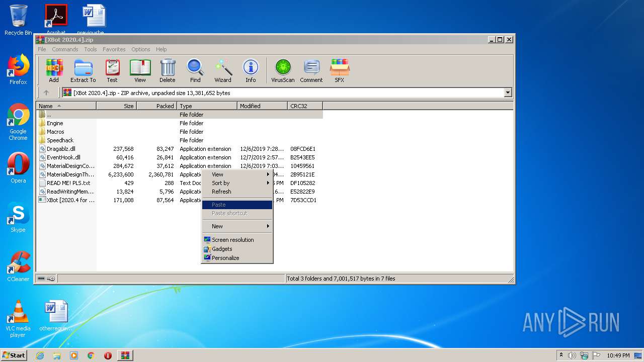This screenshot has height=362, width=644.
Task: Open the Commands menu
Action: pyautogui.click(x=65, y=49)
